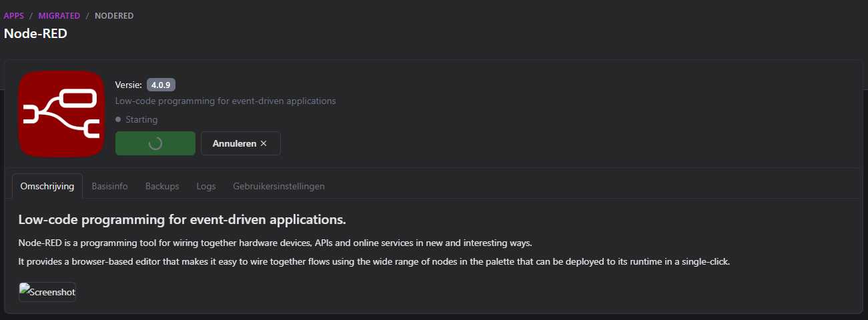This screenshot has height=320, width=868.
Task: Click the paragraph starting 'It provides a browser-based editor'
Action: pyautogui.click(x=374, y=261)
